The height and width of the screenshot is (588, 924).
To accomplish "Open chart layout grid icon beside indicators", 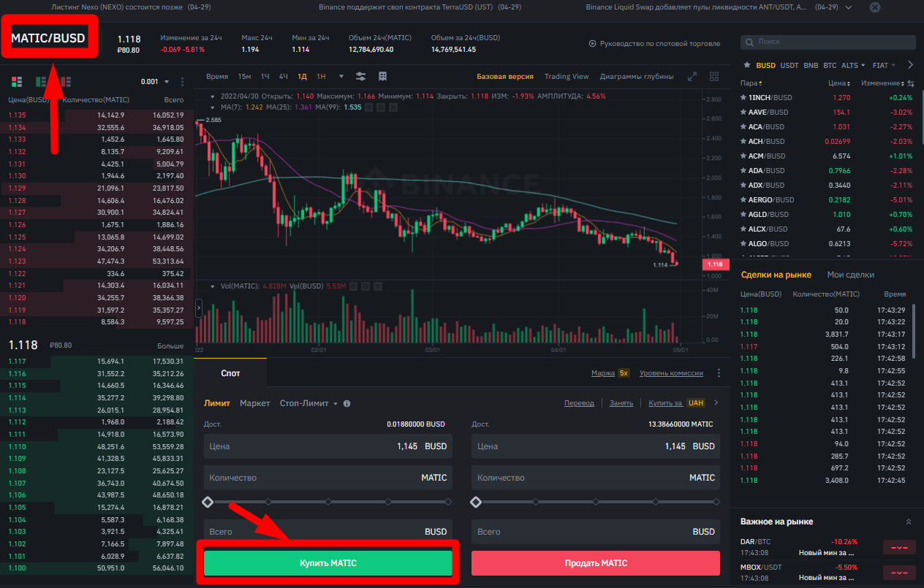I will point(382,76).
